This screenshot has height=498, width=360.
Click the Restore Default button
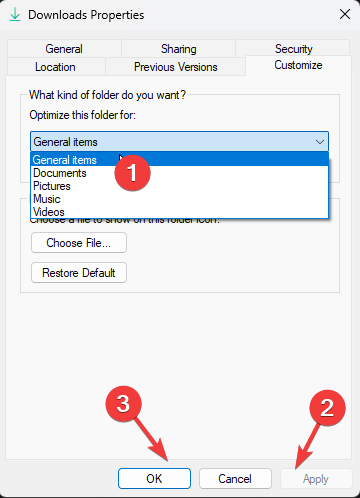[x=79, y=273]
